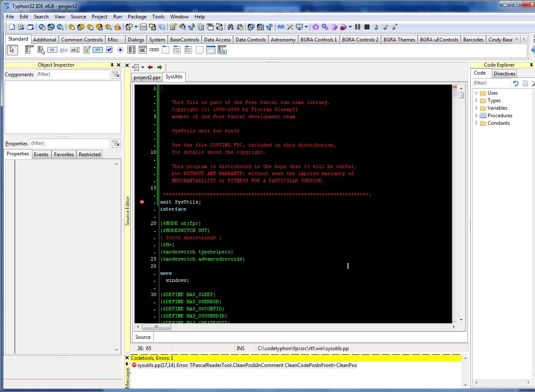Viewport: 535px width, 392px height.
Task: Switch to the Events tab in Object Inspector
Action: point(41,155)
